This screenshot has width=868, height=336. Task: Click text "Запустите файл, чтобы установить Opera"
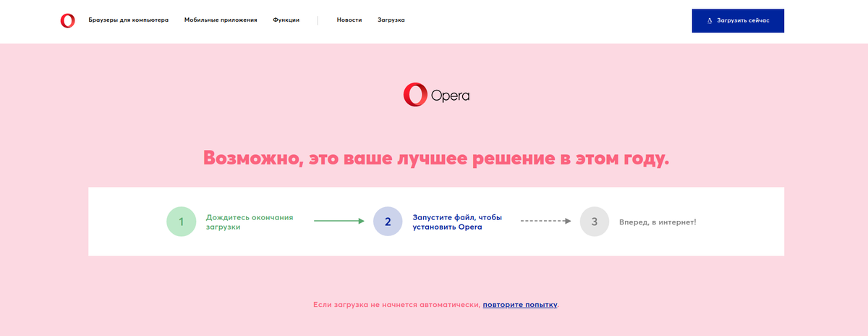[457, 222]
